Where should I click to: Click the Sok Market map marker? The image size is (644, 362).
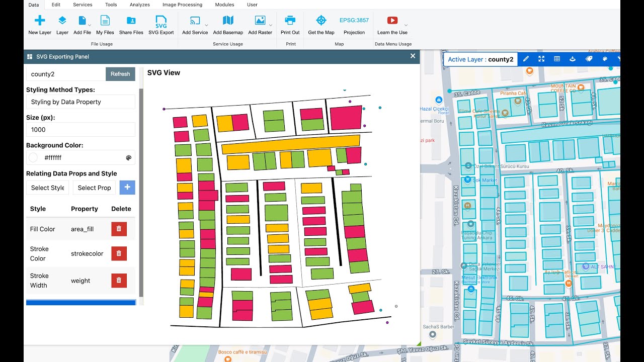click(x=467, y=179)
